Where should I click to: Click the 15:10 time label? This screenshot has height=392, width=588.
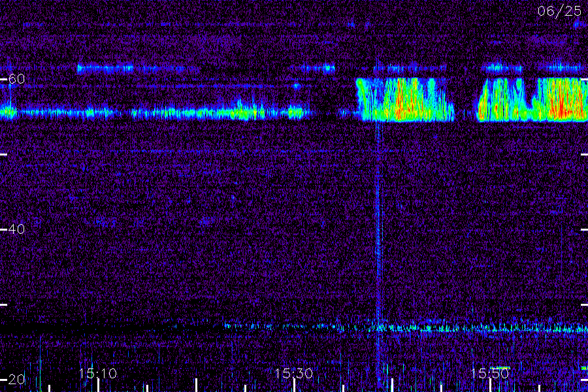point(98,374)
